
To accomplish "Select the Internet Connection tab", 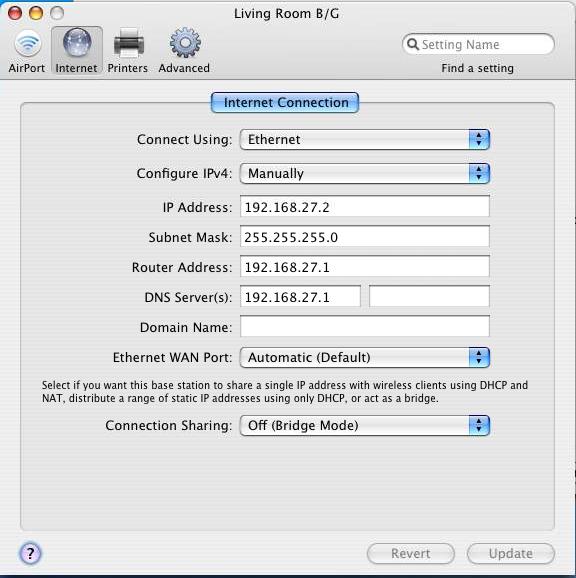I will pyautogui.click(x=285, y=102).
